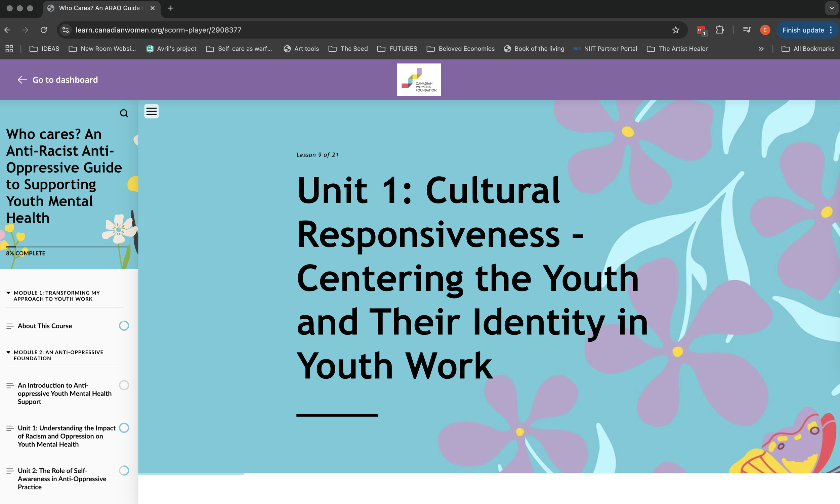Click the page reload icon

click(43, 30)
